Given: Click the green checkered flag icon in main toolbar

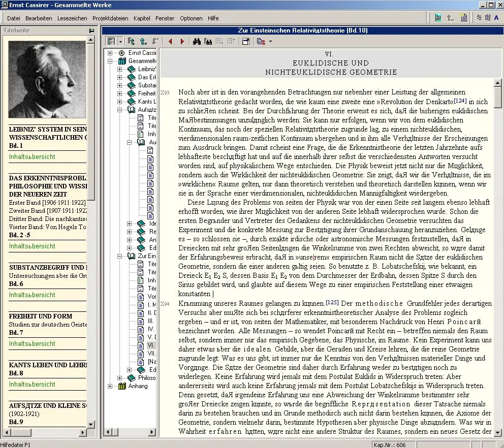Looking at the screenshot, I should [438, 18].
